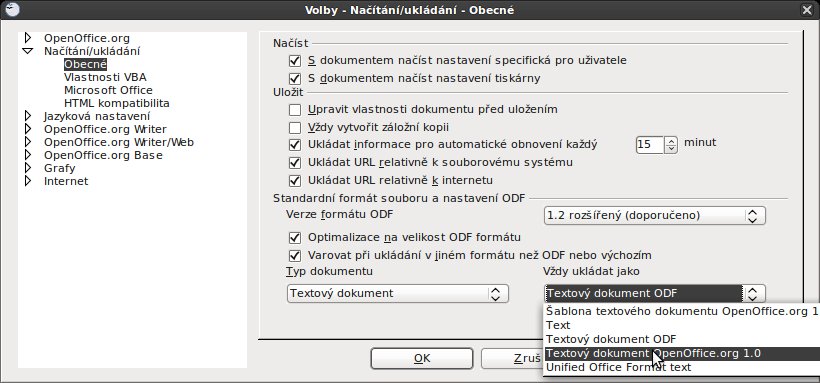820x383 pixels.
Task: Toggle Ukládat URL relativně k internetu
Action: 295,181
